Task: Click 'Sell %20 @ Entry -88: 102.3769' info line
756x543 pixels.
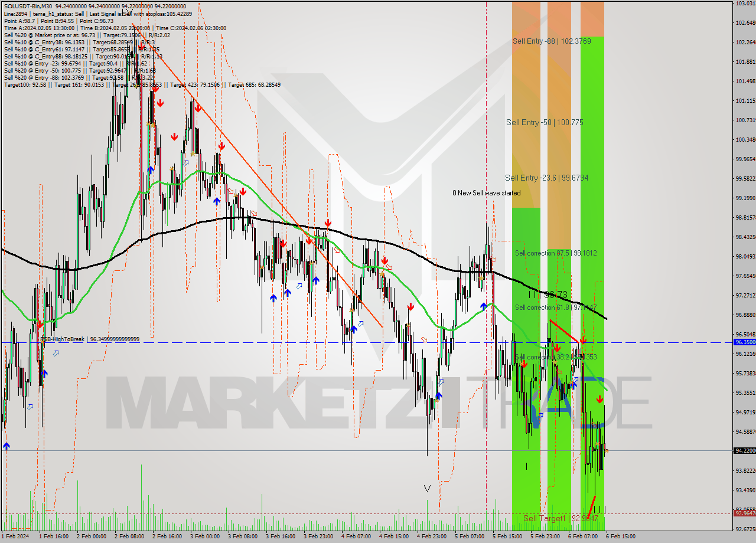Action: pos(80,77)
